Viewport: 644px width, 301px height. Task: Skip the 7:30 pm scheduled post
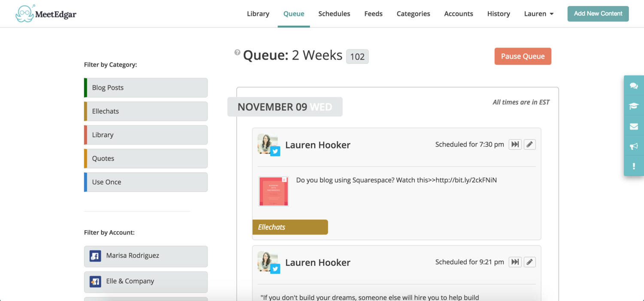[515, 144]
